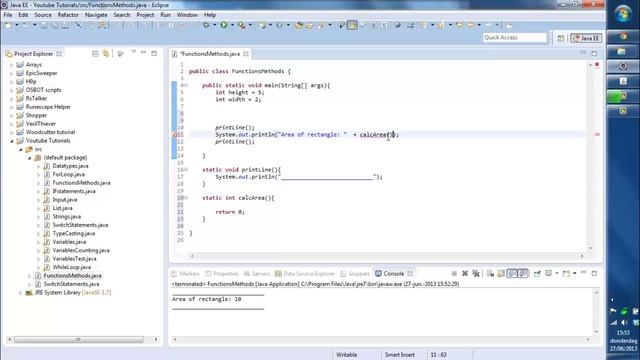Click the Open Perspective icon
Viewport: 640px width, 360px height.
561,38
